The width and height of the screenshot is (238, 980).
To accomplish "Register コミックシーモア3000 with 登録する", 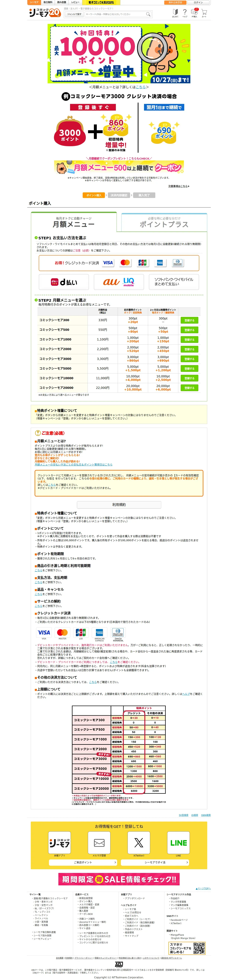I will click(x=189, y=359).
